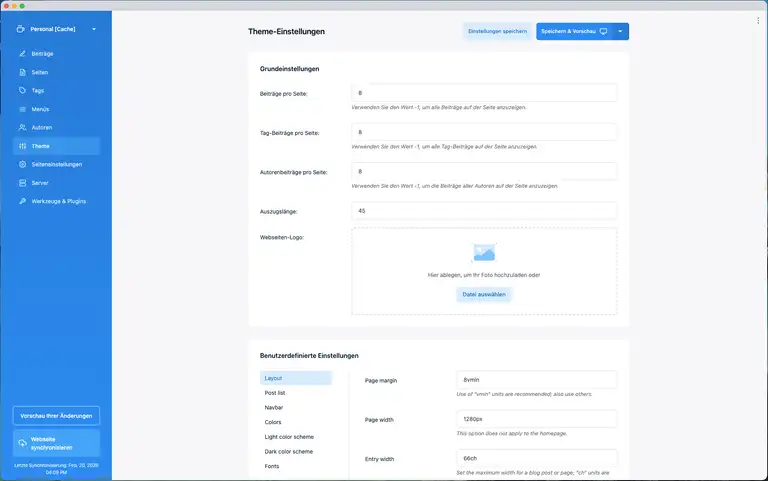Focus the Beiträge pro Seite field
Screen dimensions: 768x481
[484, 93]
